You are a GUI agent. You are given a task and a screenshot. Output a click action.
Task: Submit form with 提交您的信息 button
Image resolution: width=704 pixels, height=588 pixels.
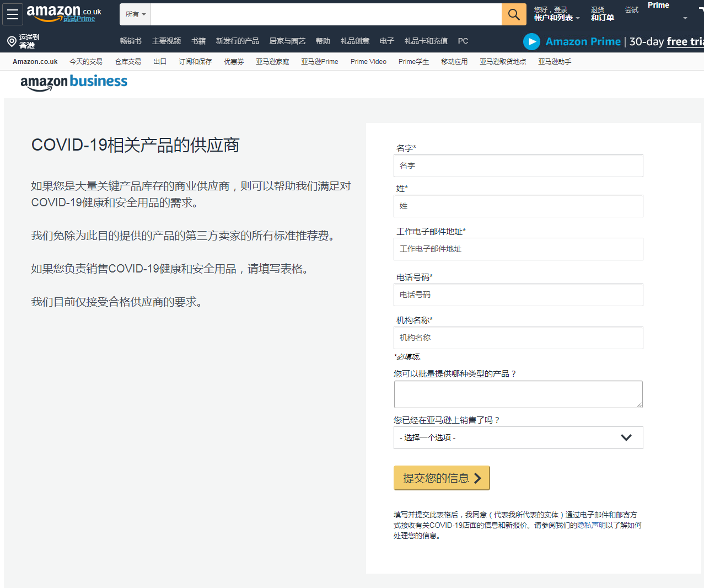(x=442, y=478)
